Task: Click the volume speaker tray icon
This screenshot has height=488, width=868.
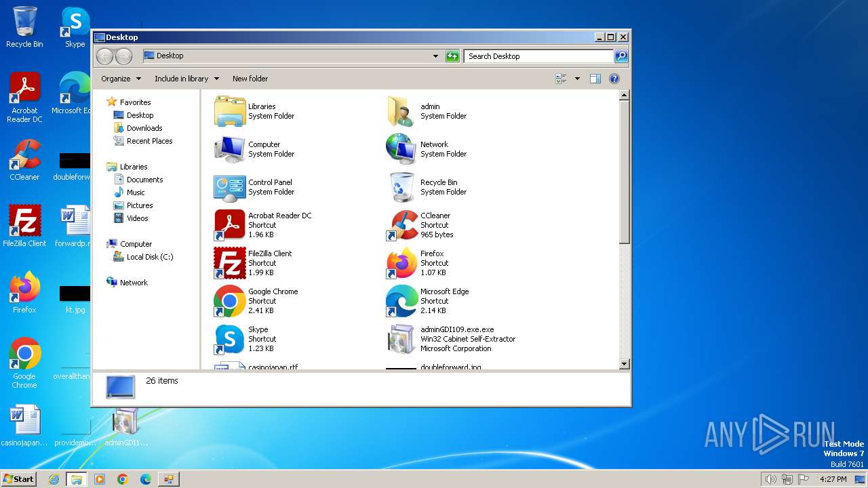Action: [770, 479]
